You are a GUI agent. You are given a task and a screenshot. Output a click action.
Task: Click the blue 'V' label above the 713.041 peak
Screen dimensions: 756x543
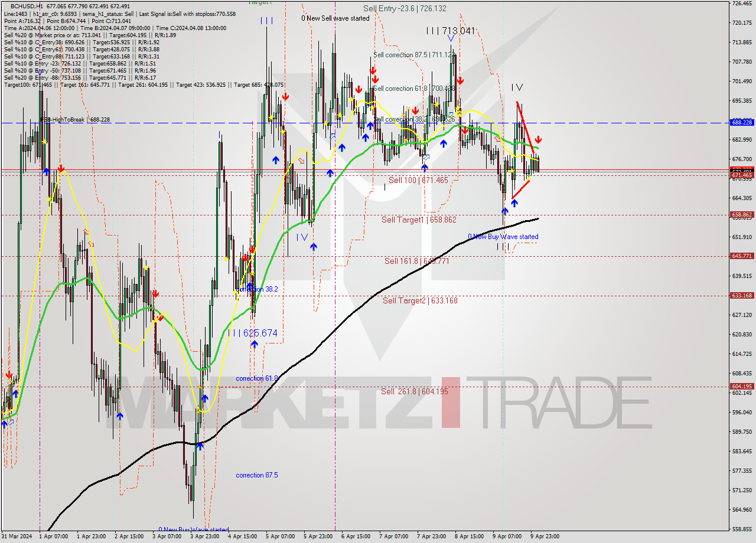pos(451,38)
